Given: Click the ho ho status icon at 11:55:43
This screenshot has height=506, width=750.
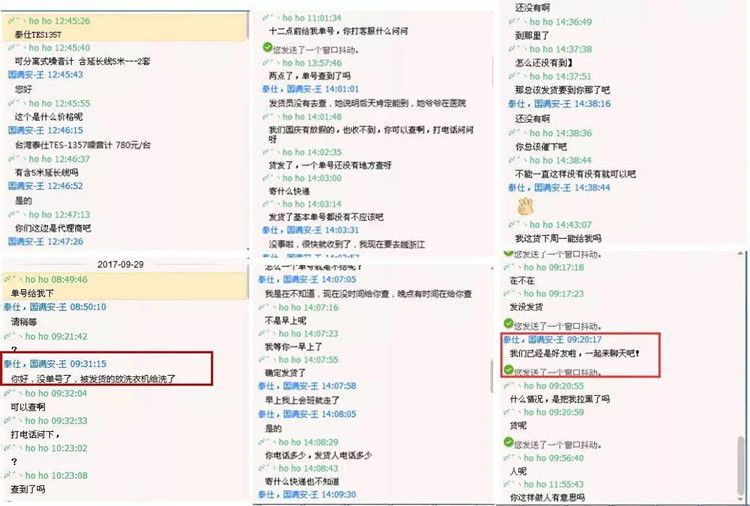Looking at the screenshot, I should (x=514, y=484).
